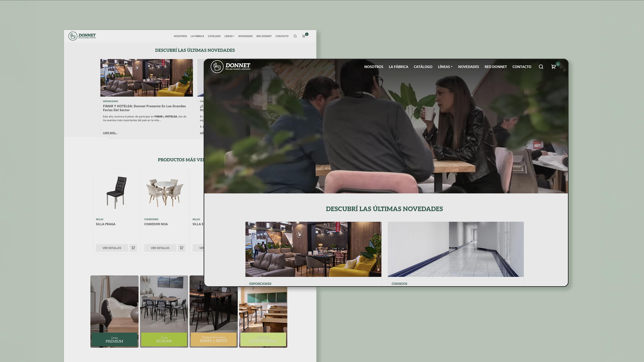Image resolution: width=644 pixels, height=362 pixels.
Task: Click the expo stand thumbnail in the front window
Action: coord(313,249)
